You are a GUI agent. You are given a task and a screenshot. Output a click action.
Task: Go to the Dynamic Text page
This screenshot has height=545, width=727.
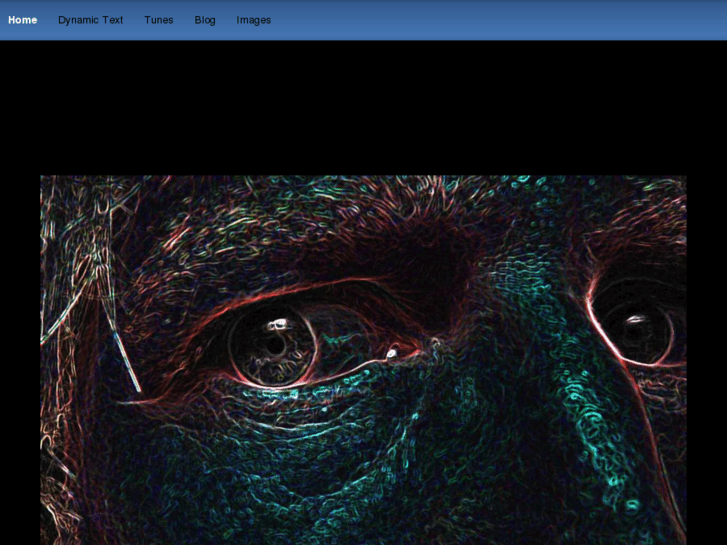pos(90,20)
